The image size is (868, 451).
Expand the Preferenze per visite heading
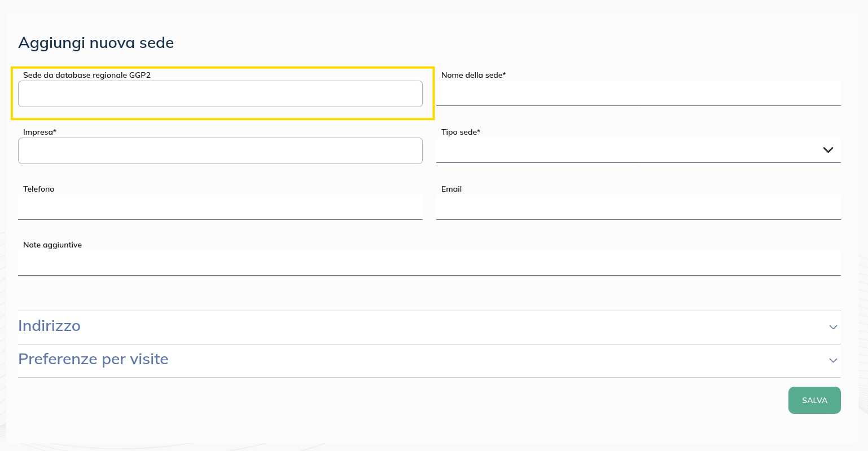pyautogui.click(x=94, y=360)
